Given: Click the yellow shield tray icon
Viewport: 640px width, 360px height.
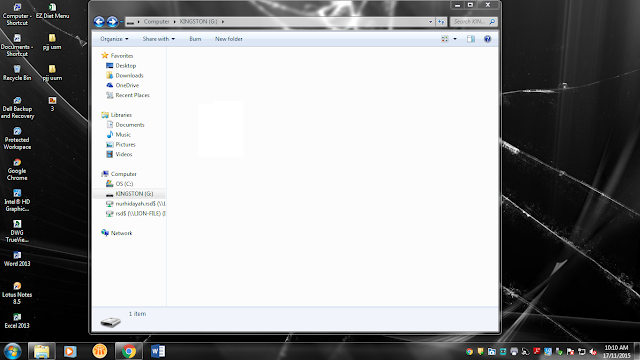Looking at the screenshot, I should tap(481, 351).
